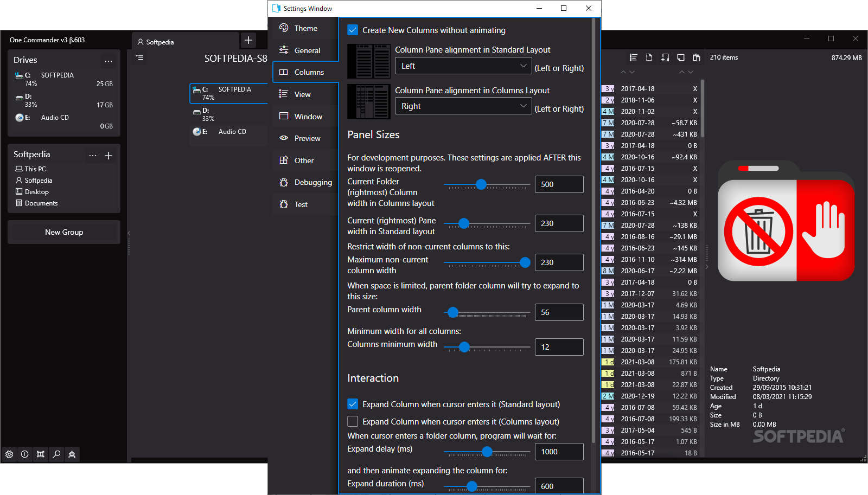Open the View settings section
The image size is (868, 495).
(x=305, y=94)
